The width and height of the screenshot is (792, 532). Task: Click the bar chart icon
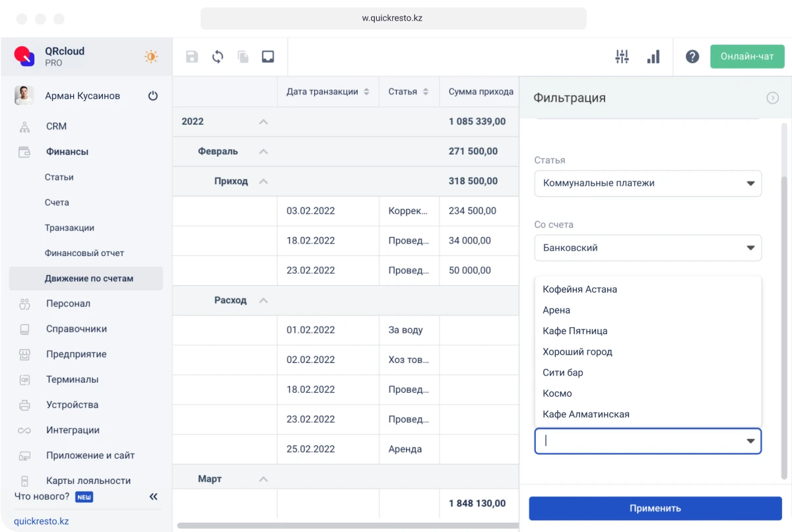(653, 57)
